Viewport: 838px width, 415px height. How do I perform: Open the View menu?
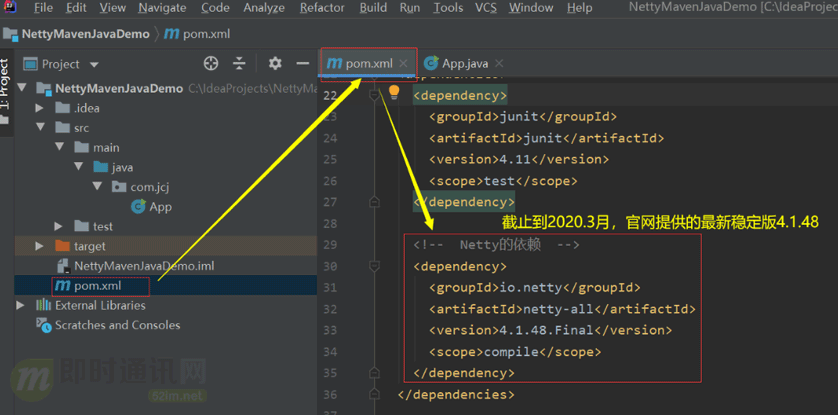click(x=113, y=8)
